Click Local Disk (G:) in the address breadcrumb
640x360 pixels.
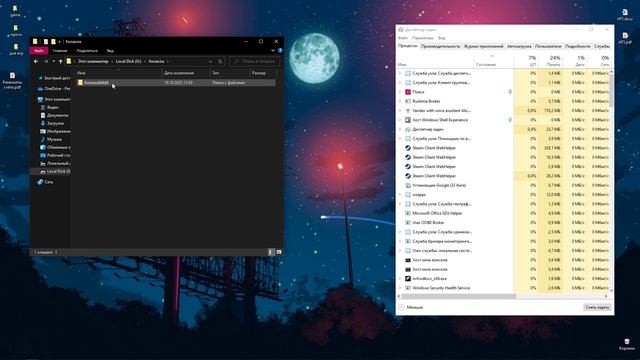[x=128, y=62]
